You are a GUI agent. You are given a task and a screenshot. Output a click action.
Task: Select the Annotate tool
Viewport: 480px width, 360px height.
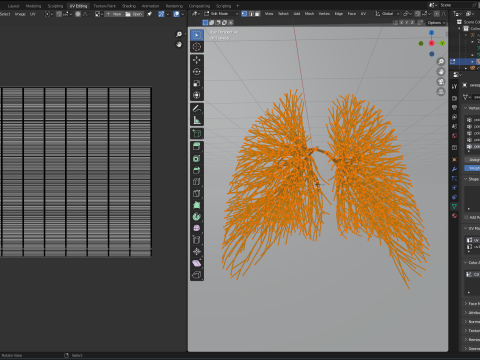[197, 109]
